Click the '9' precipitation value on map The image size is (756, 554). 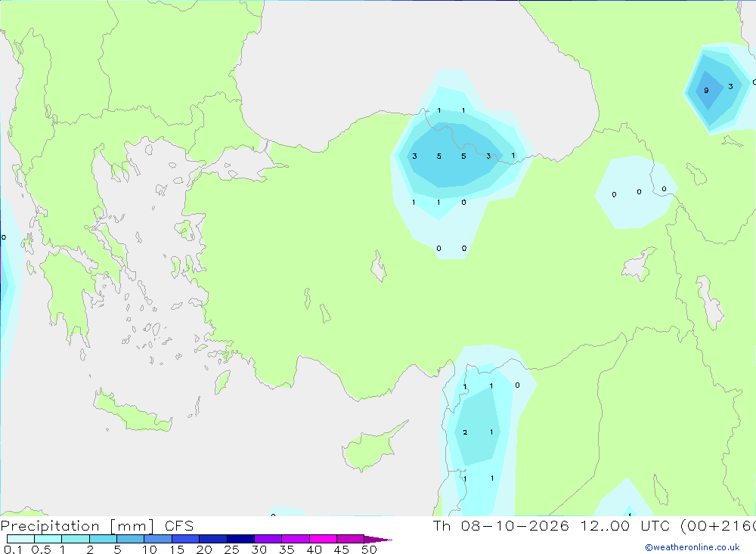(706, 91)
